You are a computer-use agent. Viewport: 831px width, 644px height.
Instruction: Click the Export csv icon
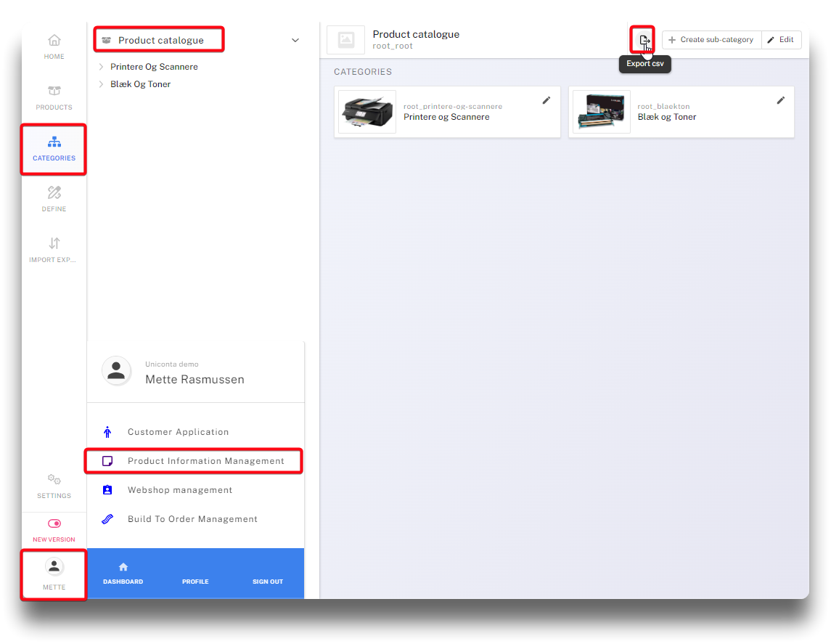[x=643, y=40]
